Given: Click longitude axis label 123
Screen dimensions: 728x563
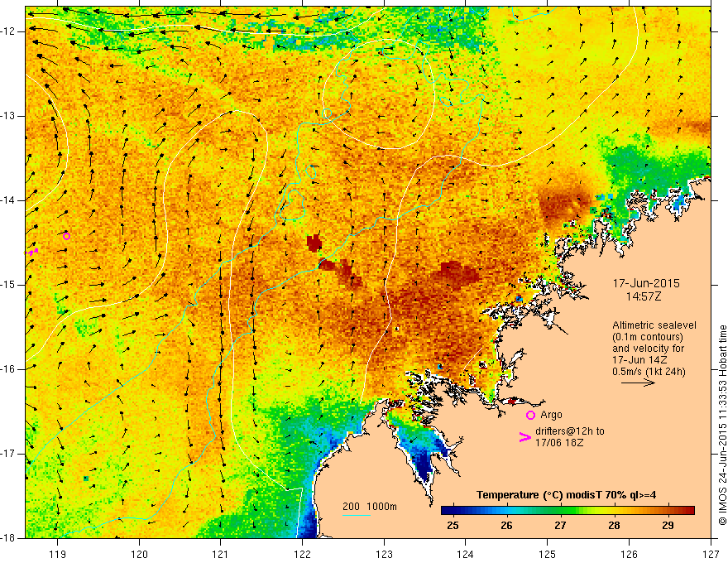Looking at the screenshot, I should [x=384, y=554].
